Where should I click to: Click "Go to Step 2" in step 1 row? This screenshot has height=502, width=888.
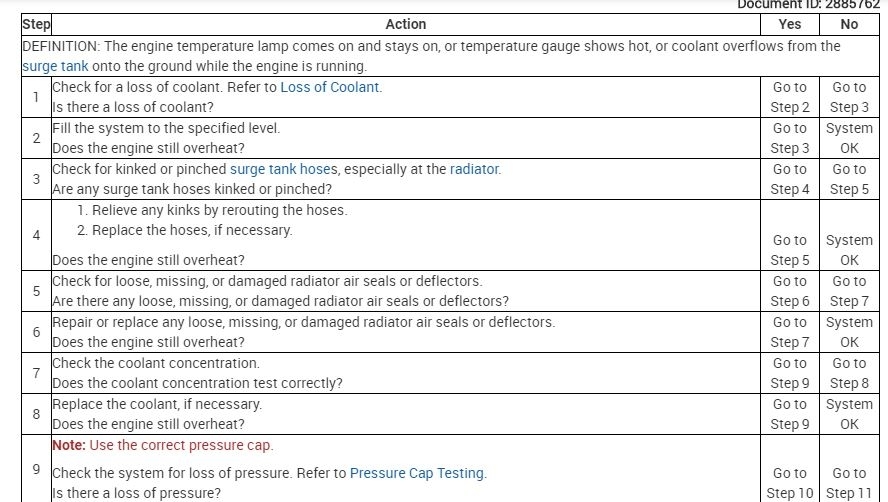coord(789,97)
